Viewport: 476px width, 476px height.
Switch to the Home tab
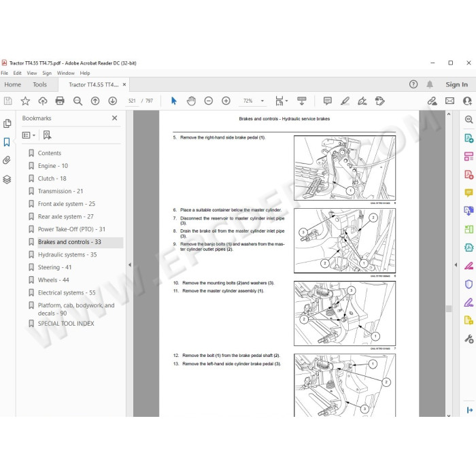click(13, 85)
